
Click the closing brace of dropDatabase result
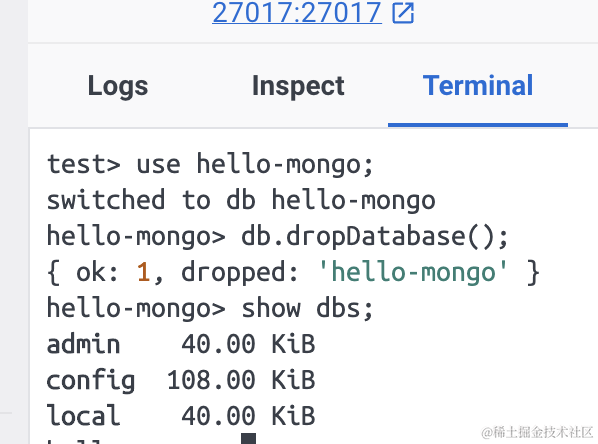tap(533, 272)
